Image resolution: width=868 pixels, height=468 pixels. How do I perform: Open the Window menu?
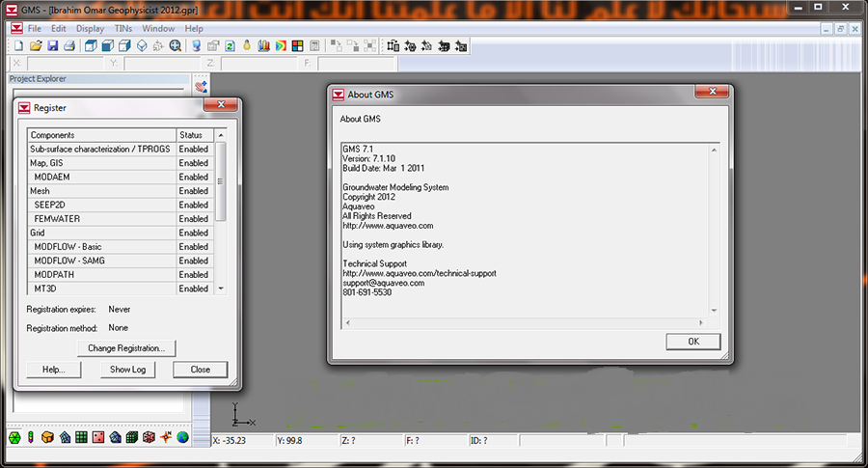point(158,28)
